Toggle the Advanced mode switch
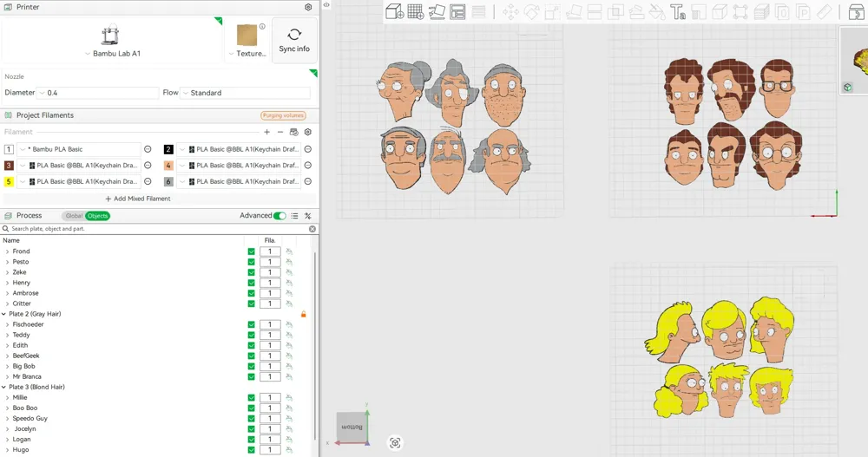This screenshot has width=868, height=457. tap(279, 216)
